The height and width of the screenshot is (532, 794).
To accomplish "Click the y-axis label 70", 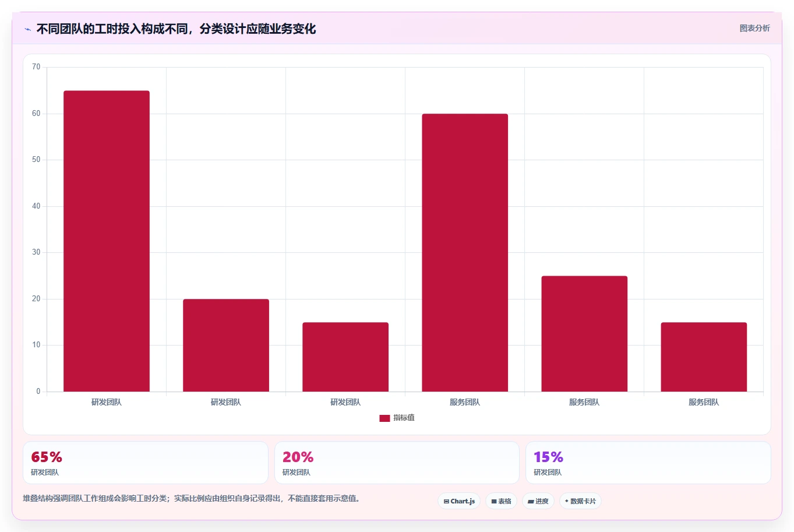I will pos(36,67).
